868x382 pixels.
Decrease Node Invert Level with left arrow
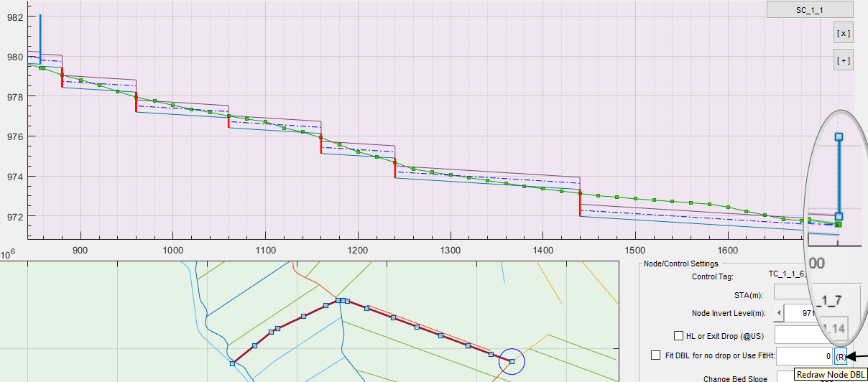pyautogui.click(x=779, y=313)
